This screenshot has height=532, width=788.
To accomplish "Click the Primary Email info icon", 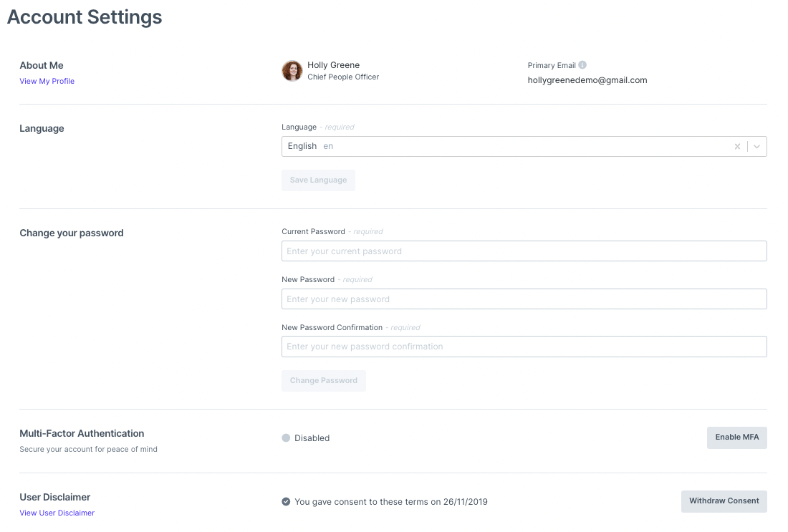I will [582, 65].
